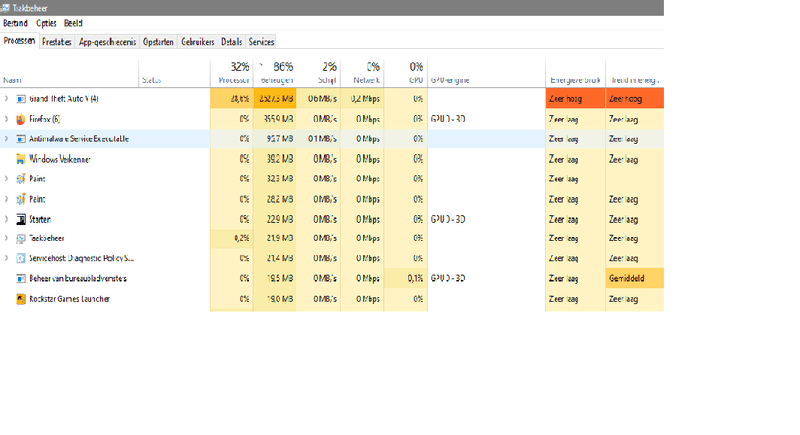Viewport: 800px width, 435px height.
Task: Switch to the Services tab
Action: pyautogui.click(x=261, y=42)
